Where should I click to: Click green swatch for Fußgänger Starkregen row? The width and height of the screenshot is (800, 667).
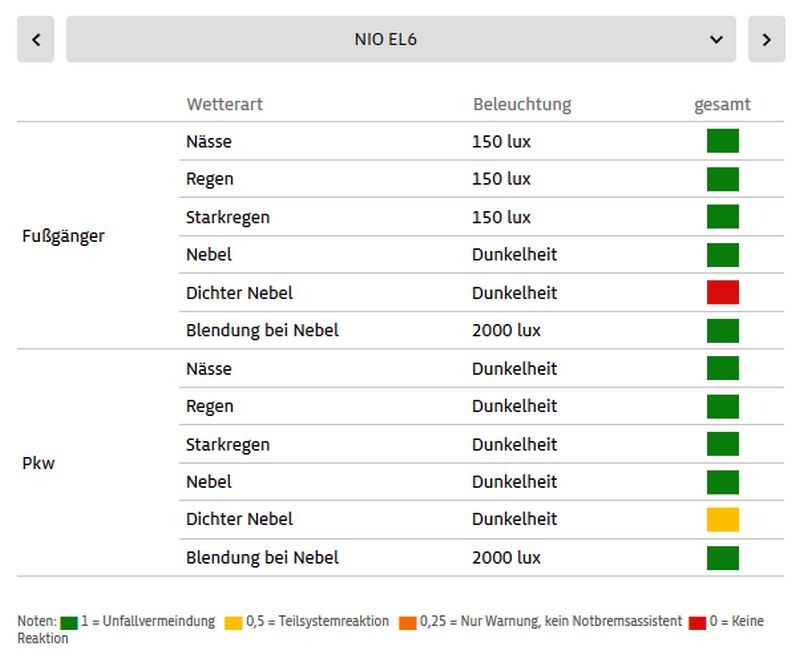(722, 217)
